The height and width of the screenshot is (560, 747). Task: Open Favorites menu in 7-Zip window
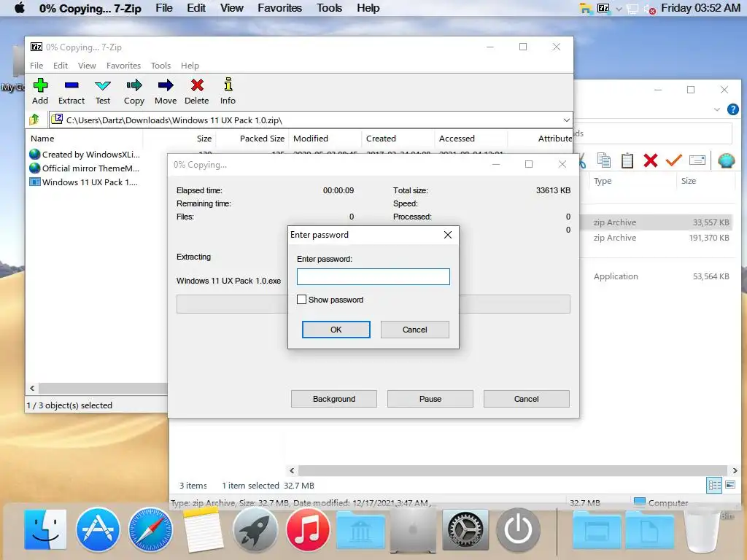(123, 66)
